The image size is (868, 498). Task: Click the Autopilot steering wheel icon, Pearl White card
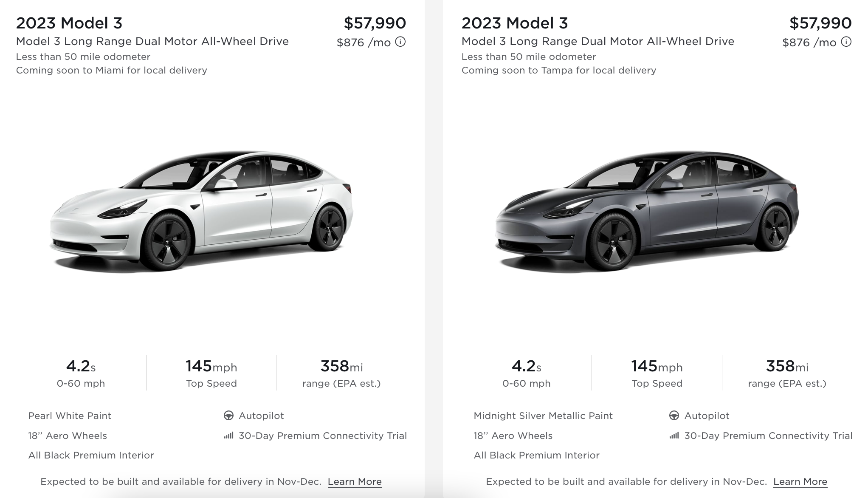[x=228, y=416]
